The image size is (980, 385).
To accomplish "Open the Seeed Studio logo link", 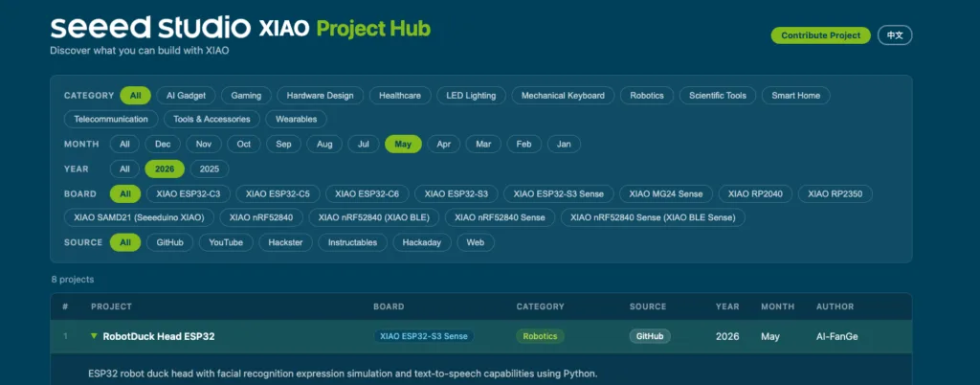I will (150, 28).
